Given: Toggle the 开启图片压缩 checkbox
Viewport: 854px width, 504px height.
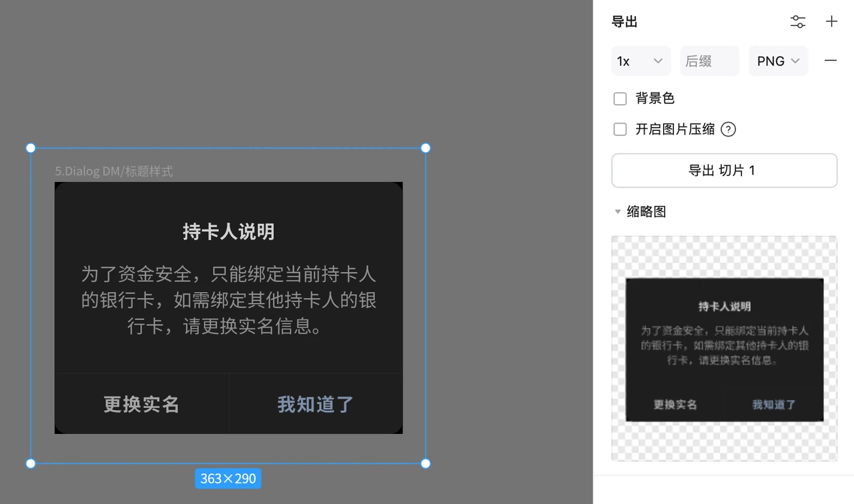Looking at the screenshot, I should (x=620, y=129).
